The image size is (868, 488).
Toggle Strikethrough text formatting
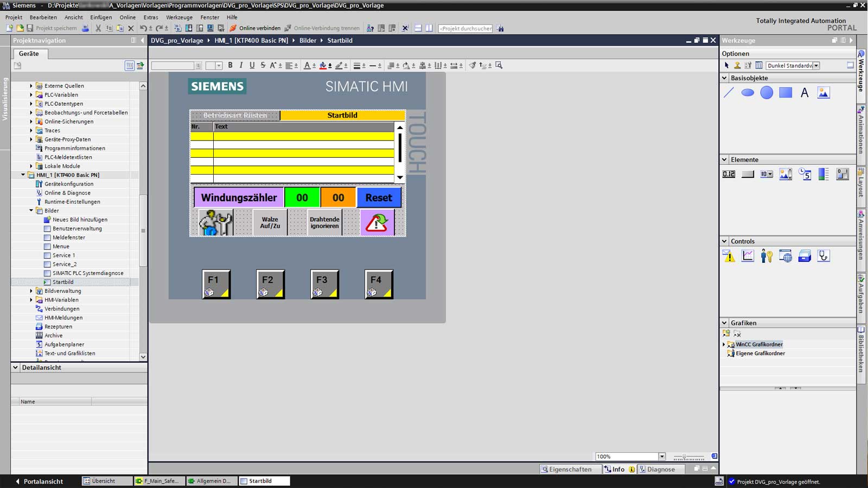coord(263,65)
